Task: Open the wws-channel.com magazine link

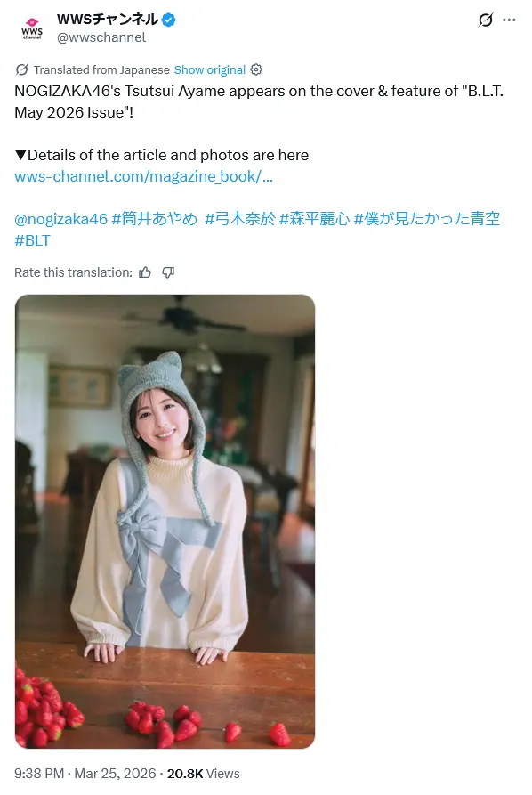Action: pos(143,176)
